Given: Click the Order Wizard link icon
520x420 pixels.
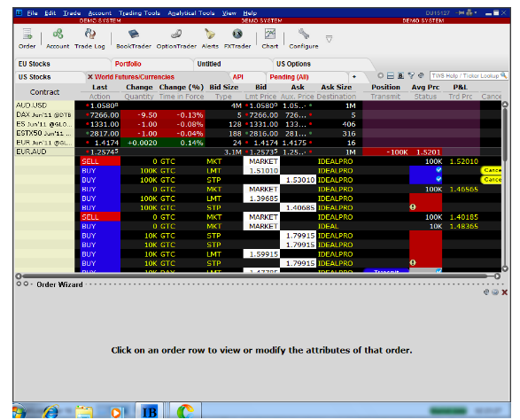Looking at the screenshot, I should point(486,292).
